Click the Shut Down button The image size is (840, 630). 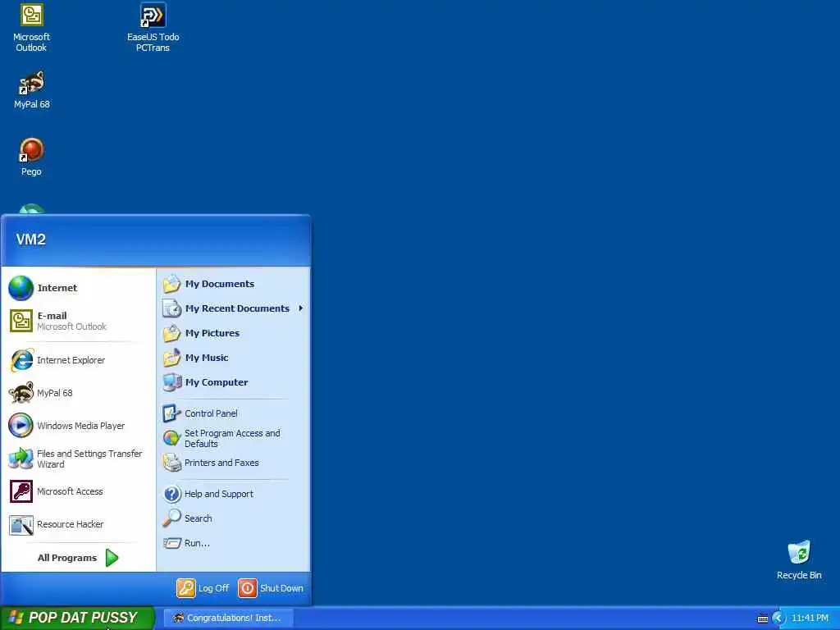(x=271, y=588)
